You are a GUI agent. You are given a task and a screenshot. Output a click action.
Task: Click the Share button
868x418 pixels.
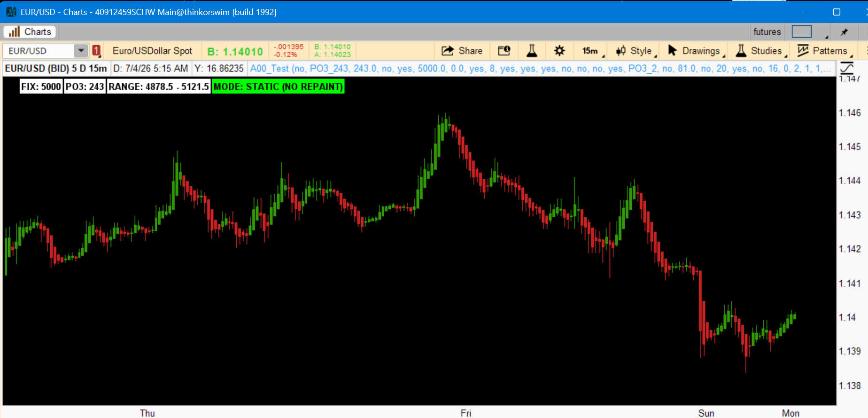pyautogui.click(x=462, y=51)
